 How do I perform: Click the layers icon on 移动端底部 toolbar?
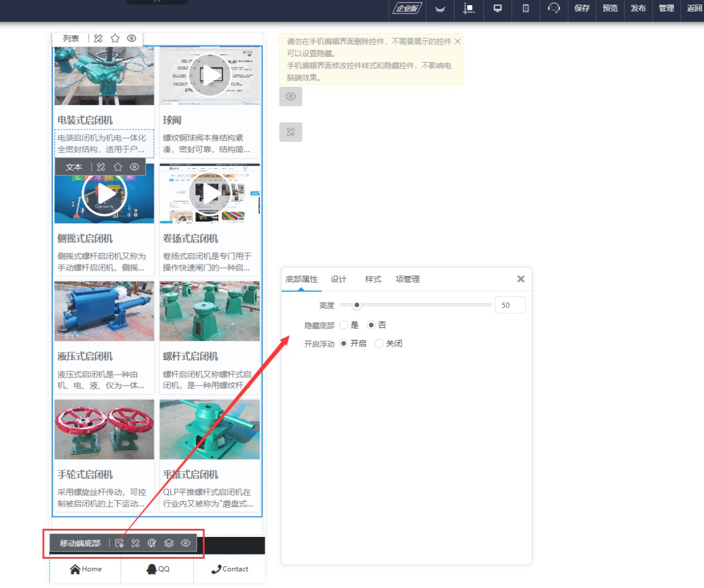click(x=169, y=543)
